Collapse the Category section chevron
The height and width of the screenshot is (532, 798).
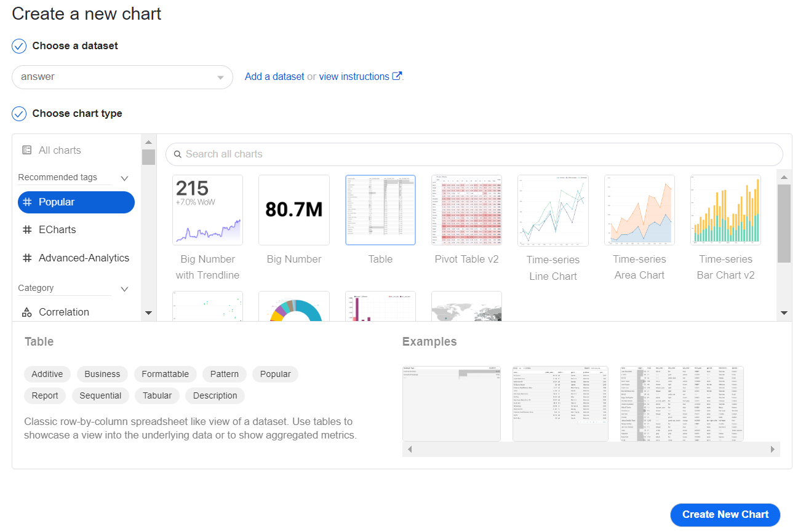click(124, 289)
